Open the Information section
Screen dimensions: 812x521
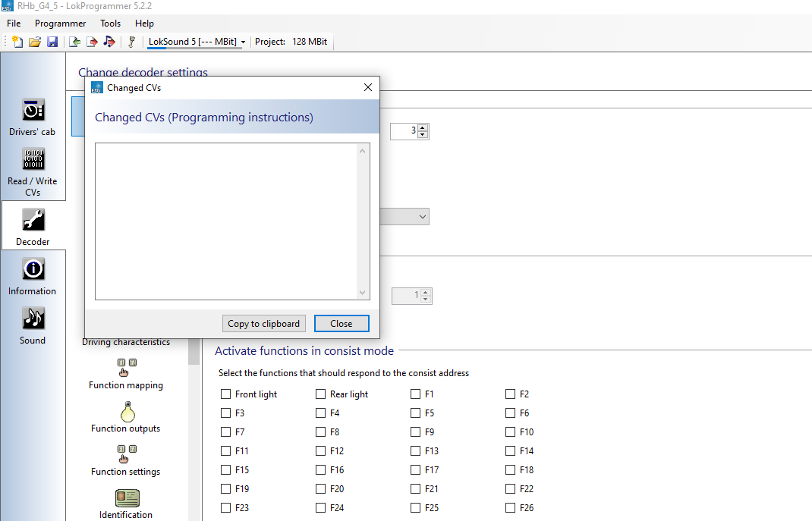(32, 276)
